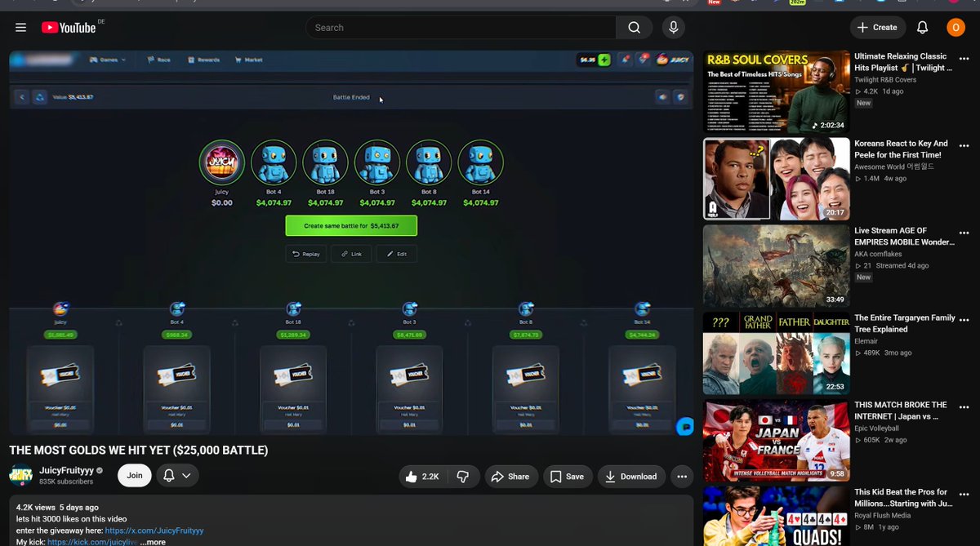Download the video
980x546 pixels.
click(631, 477)
